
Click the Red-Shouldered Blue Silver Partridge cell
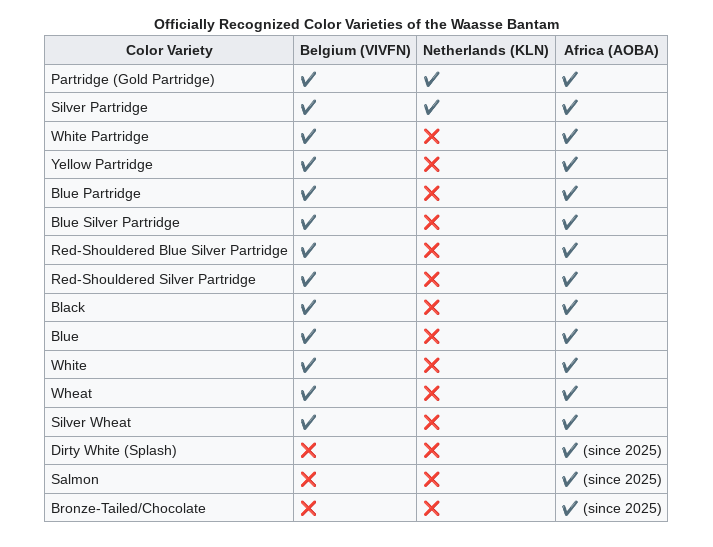(x=169, y=251)
